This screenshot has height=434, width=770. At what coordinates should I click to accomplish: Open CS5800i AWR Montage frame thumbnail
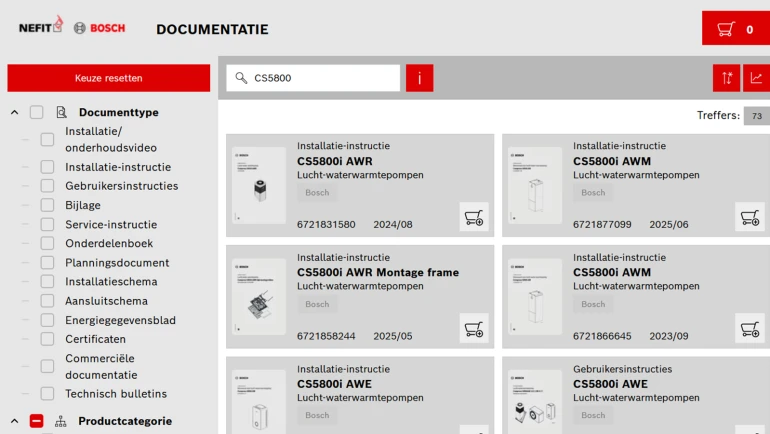pos(259,297)
